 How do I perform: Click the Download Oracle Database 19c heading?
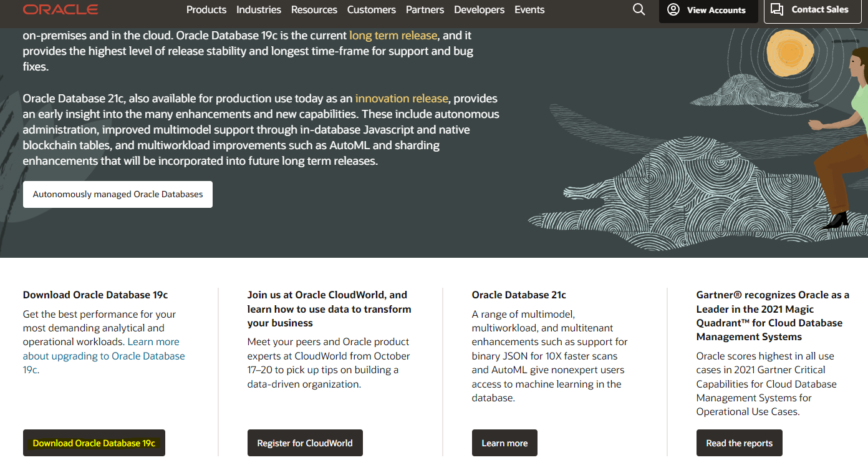coord(95,295)
